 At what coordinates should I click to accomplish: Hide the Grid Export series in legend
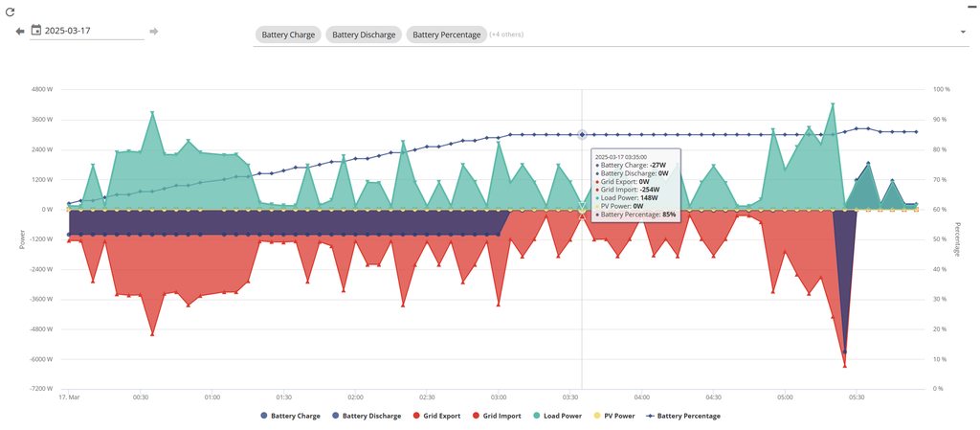point(437,416)
